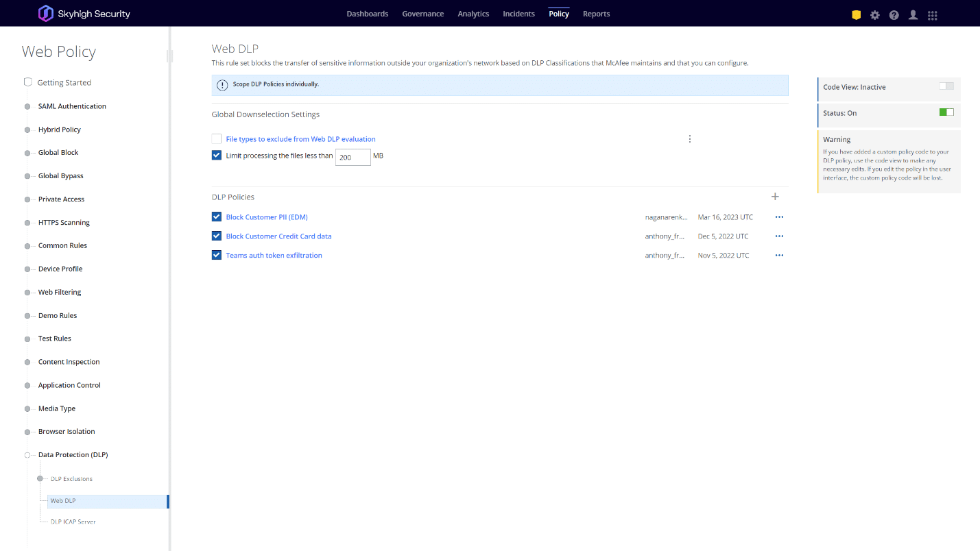Image resolution: width=980 pixels, height=551 pixels.
Task: Collapse the Data Protection (DLP) tree node
Action: (x=27, y=455)
